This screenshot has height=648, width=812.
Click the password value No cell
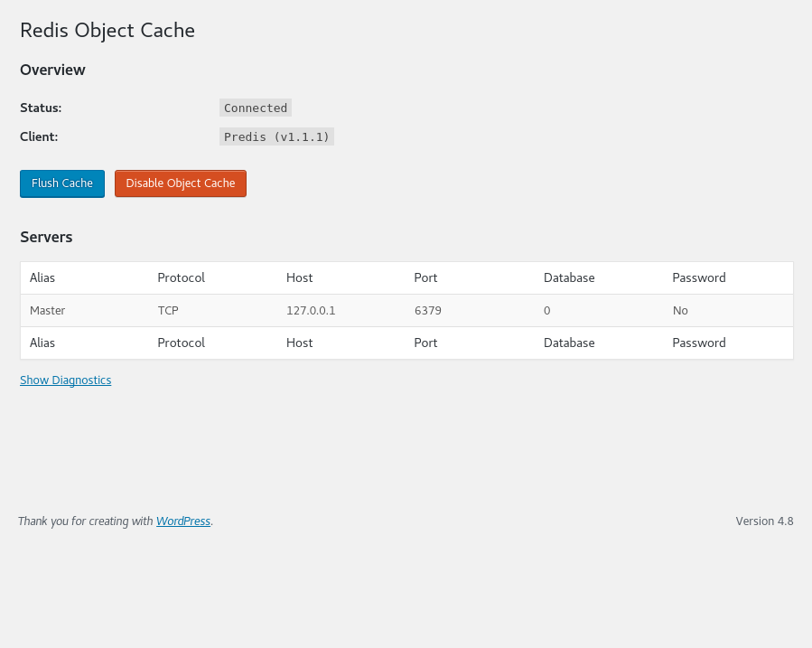pos(680,310)
